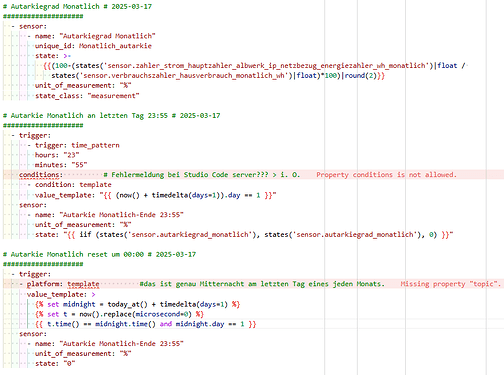The height and width of the screenshot is (375, 504).
Task: Click the 'unique_id: Monatlich_autarkie' line
Action: pos(93,46)
